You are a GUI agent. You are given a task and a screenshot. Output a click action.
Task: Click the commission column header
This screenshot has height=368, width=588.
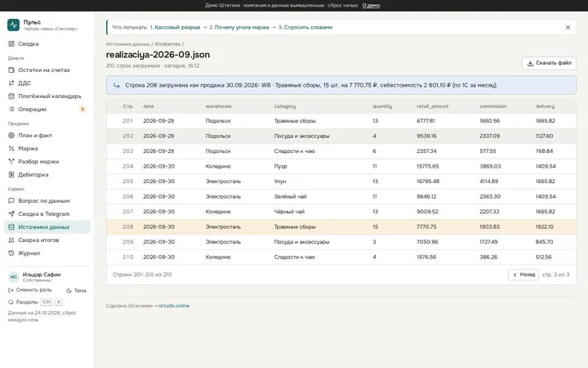492,106
